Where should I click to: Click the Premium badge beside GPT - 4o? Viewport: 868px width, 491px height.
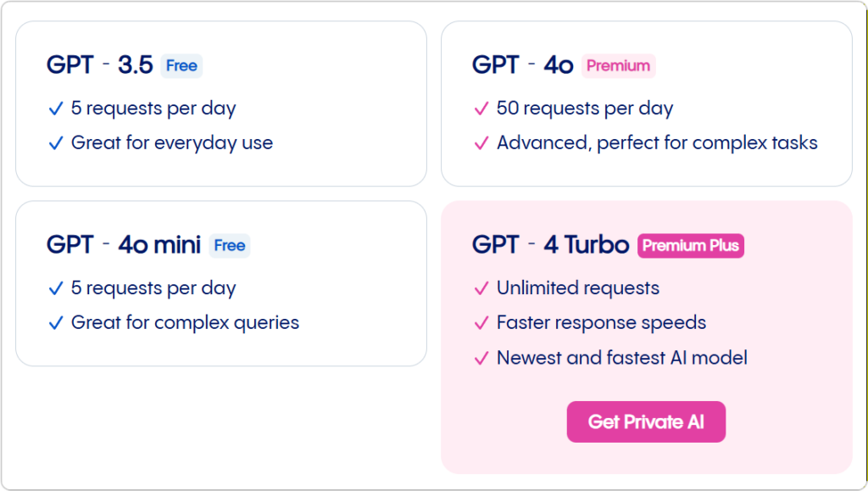point(618,65)
